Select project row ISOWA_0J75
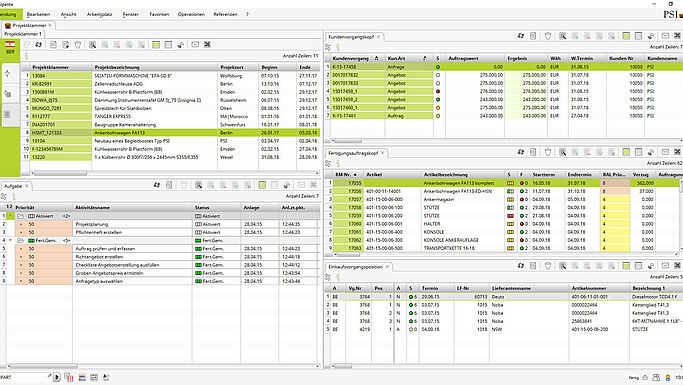The image size is (683, 385). click(171, 100)
